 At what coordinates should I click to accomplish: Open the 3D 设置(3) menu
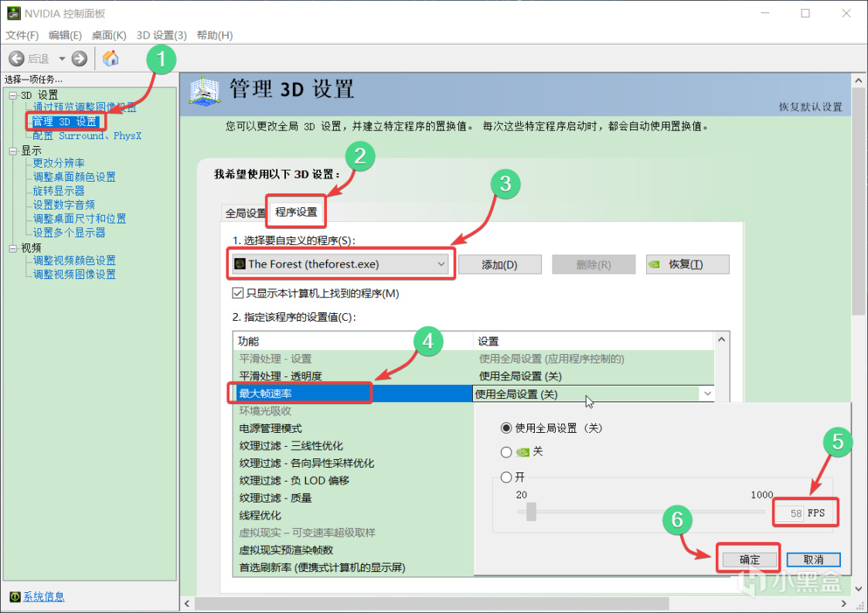(x=162, y=36)
